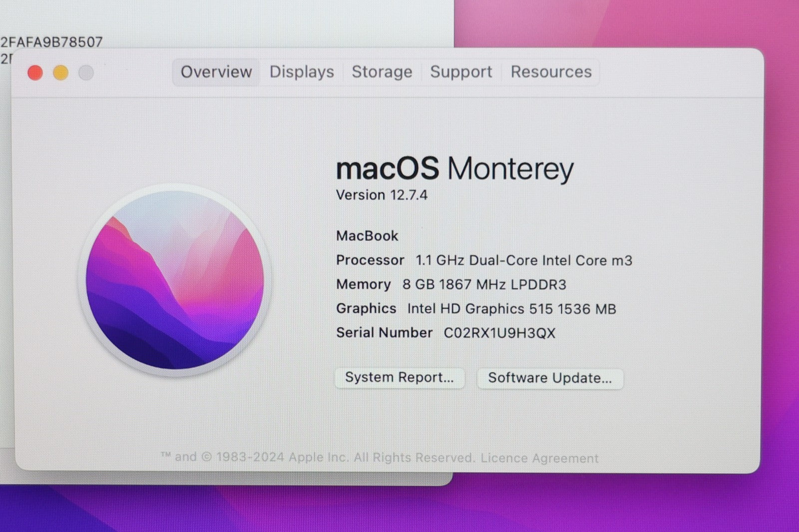This screenshot has height=532, width=799.
Task: Minimize window with the yellow button
Action: (60, 73)
